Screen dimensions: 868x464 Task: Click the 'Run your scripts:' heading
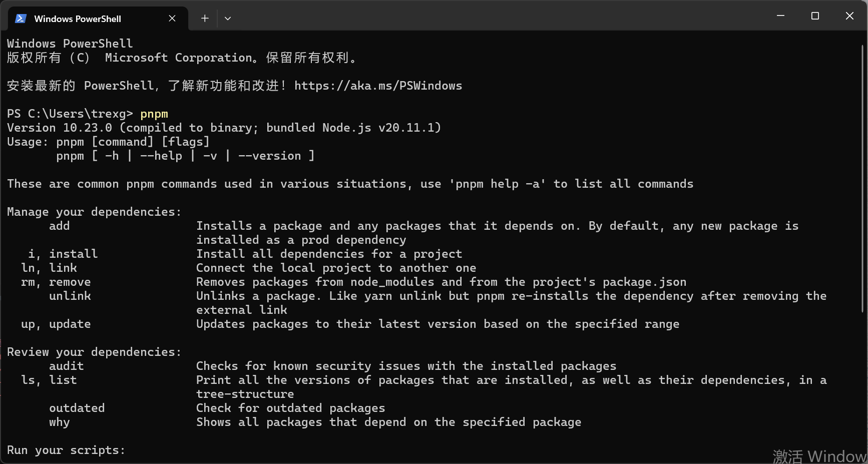tap(66, 450)
